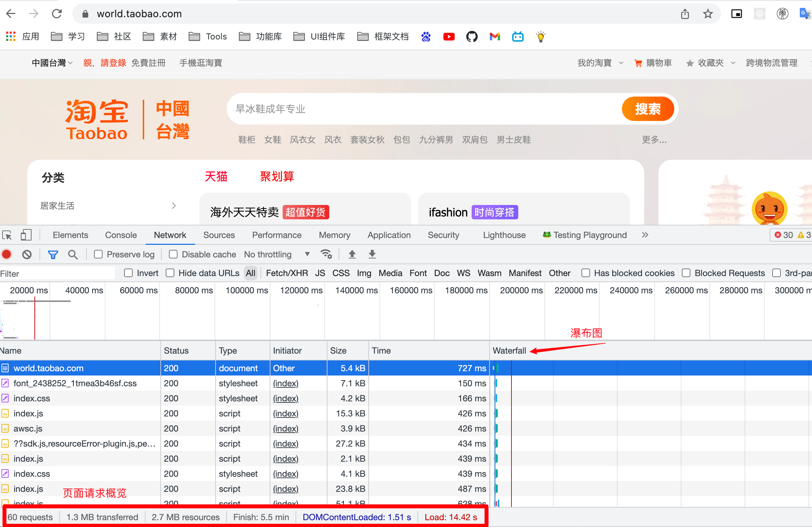Viewport: 812px width, 527px height.
Task: Click the orange 搜索 search button
Action: (x=648, y=109)
